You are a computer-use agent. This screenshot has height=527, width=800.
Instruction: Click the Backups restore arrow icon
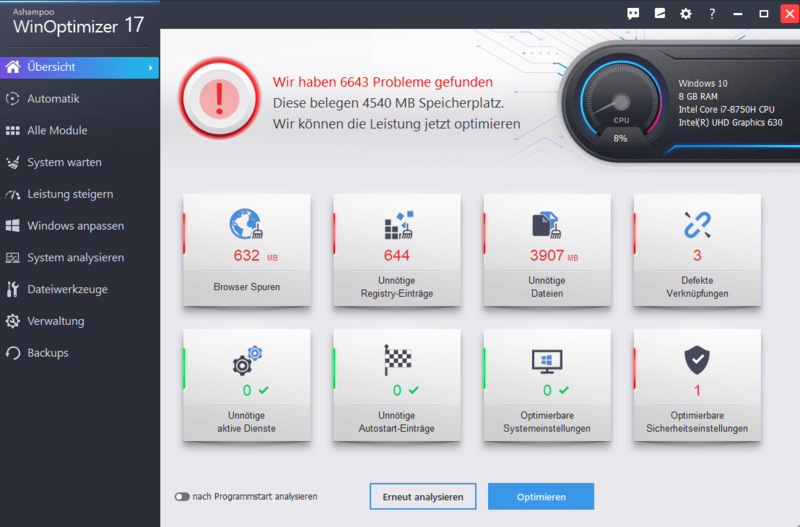point(13,353)
